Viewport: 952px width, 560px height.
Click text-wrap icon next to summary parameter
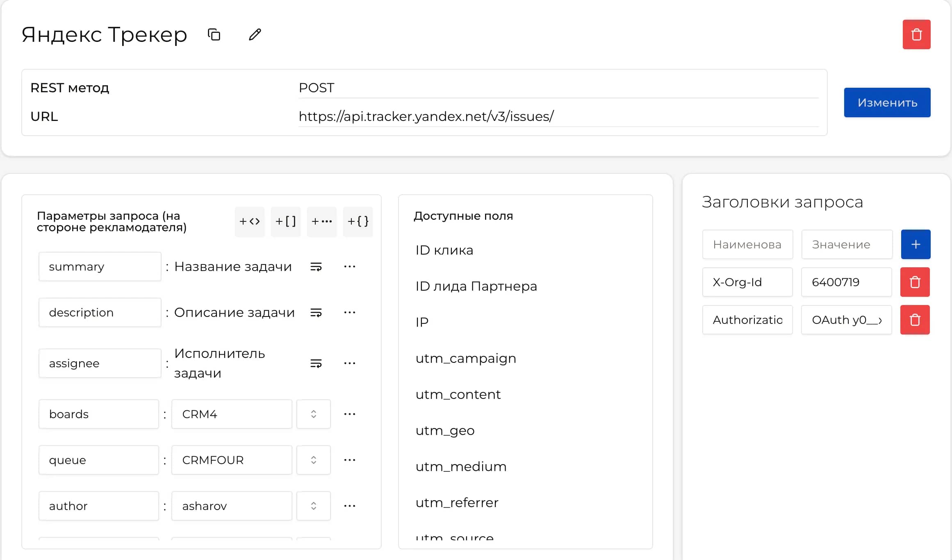pyautogui.click(x=316, y=266)
